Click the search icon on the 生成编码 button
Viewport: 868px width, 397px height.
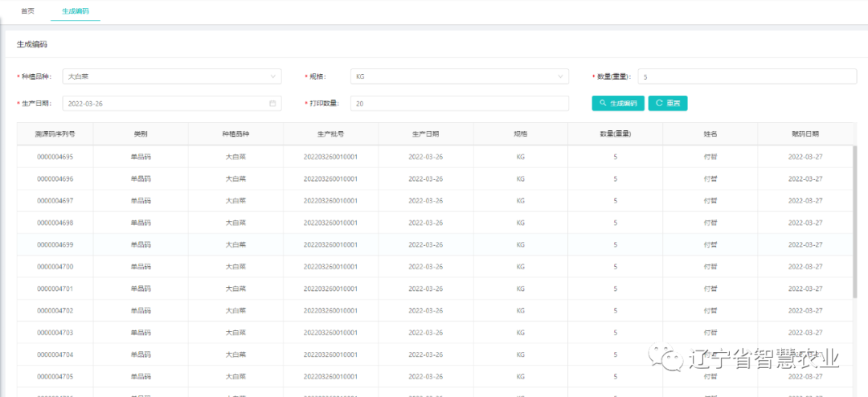pos(603,103)
